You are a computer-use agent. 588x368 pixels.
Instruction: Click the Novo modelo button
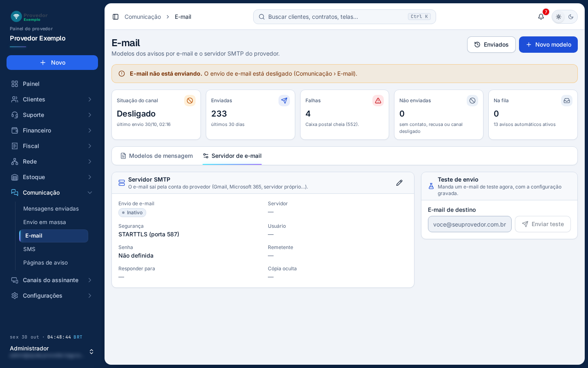tap(548, 45)
